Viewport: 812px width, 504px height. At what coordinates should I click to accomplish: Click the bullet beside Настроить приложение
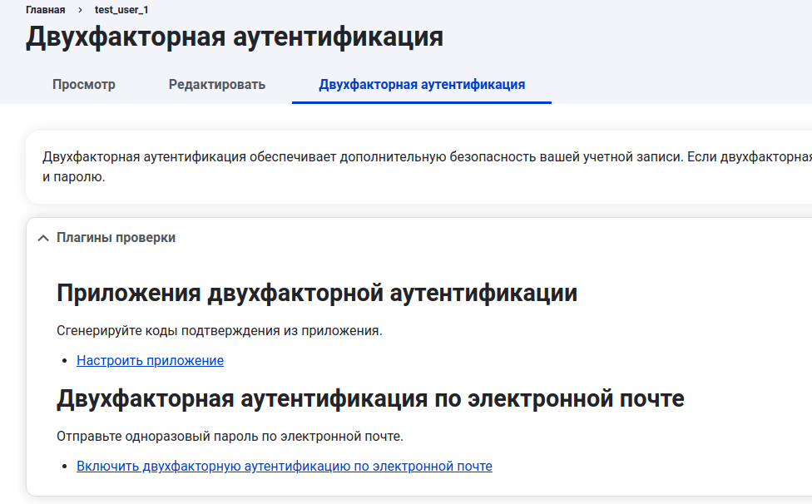coord(65,361)
